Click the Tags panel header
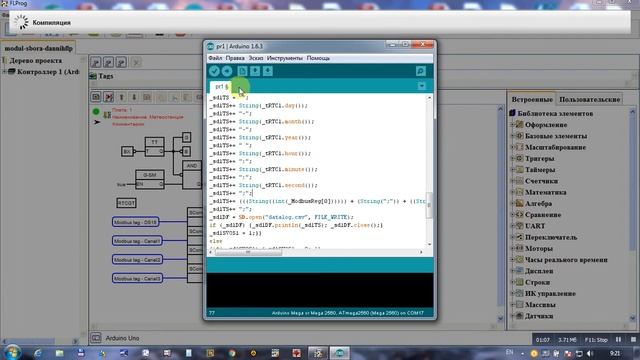Screen dimensions: 640x360 [x=106, y=76]
